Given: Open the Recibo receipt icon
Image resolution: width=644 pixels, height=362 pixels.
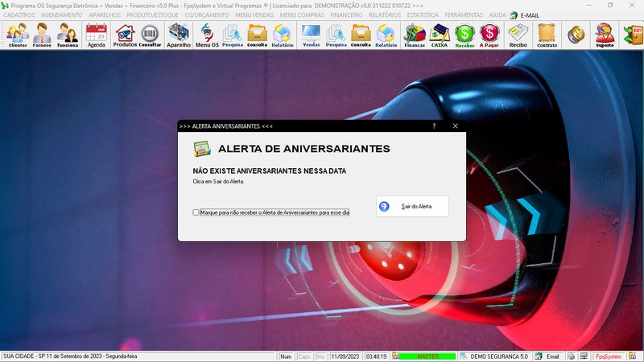Looking at the screenshot, I should [518, 35].
